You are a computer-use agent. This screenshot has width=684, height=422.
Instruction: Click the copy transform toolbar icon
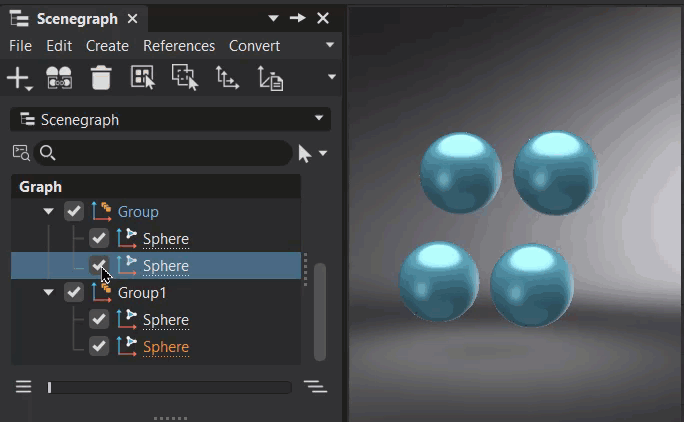(x=270, y=78)
